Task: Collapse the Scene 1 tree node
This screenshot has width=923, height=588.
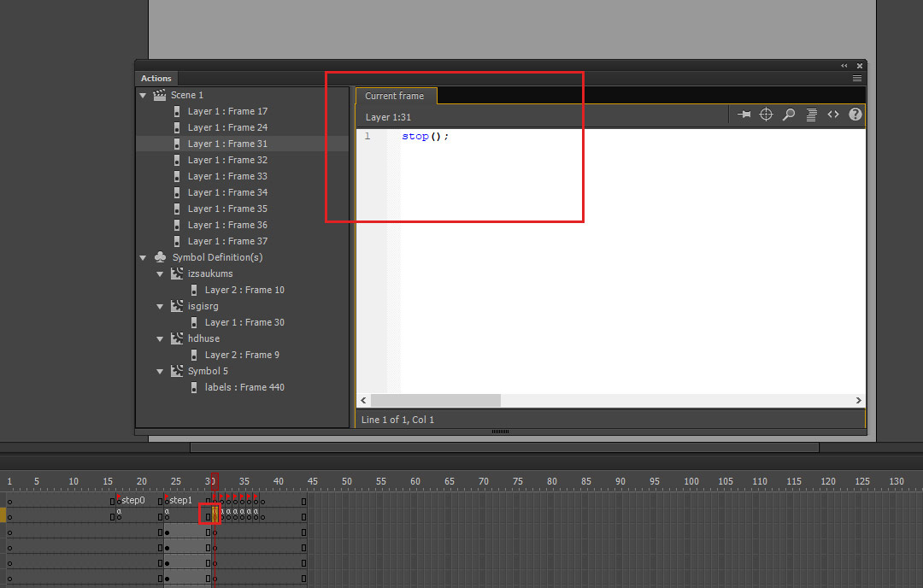Action: point(143,96)
